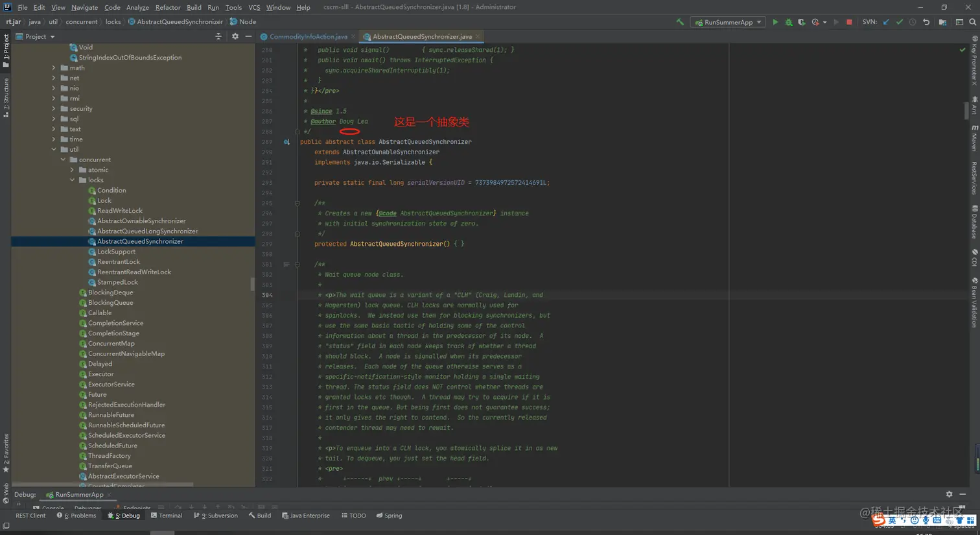
Task: Stop the running application
Action: [x=849, y=22]
